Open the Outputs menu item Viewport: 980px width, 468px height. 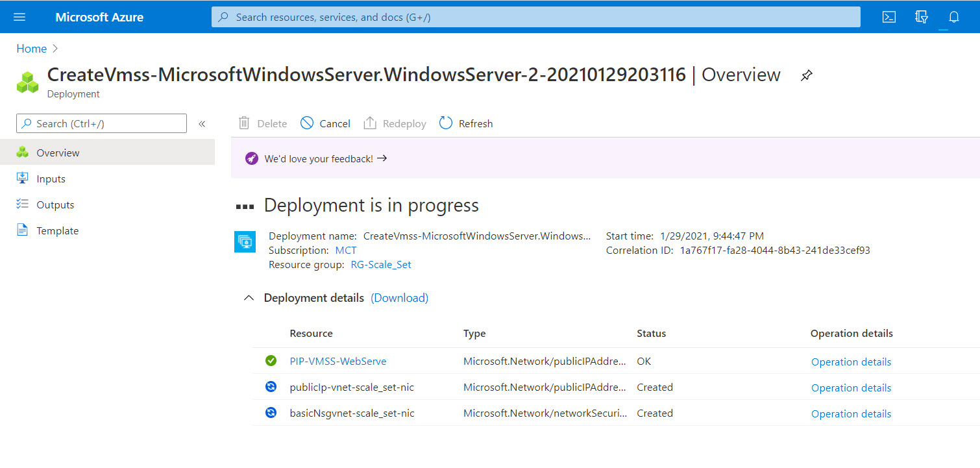(55, 205)
